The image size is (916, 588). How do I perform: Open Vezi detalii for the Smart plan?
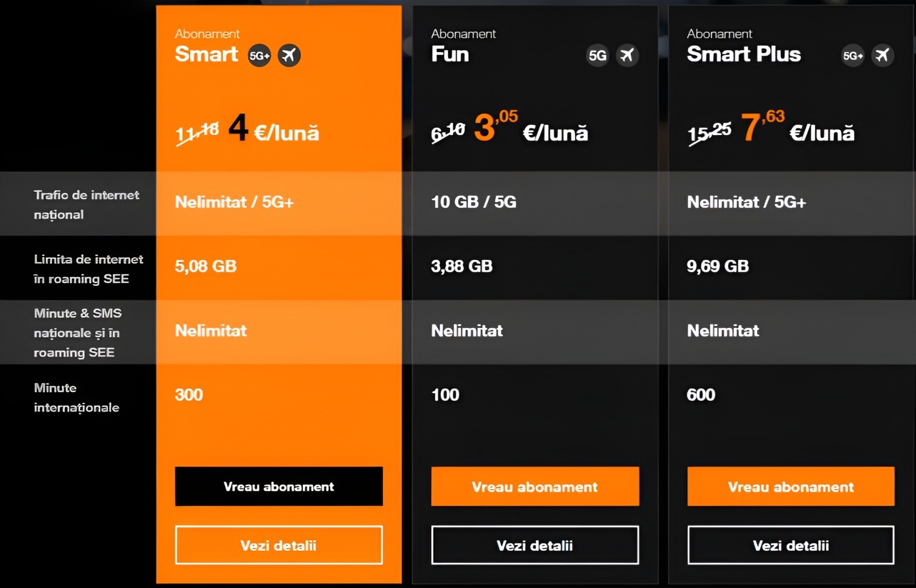279,545
